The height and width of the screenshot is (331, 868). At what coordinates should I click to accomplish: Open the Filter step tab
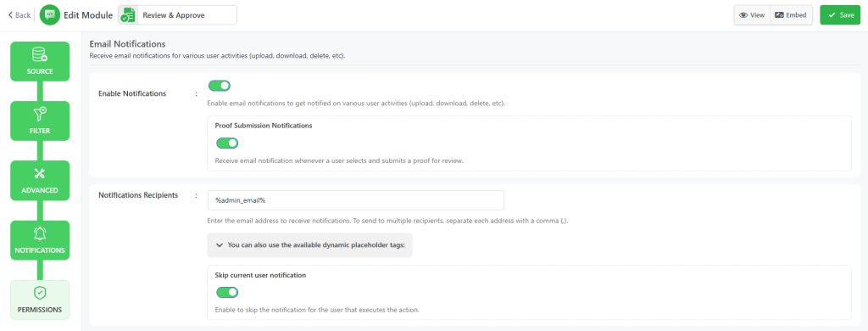[x=40, y=121]
